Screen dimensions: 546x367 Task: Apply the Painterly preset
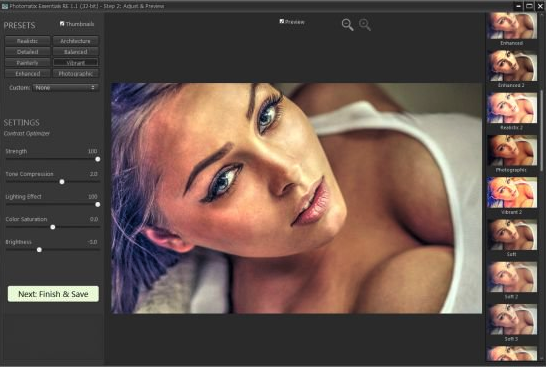point(28,63)
